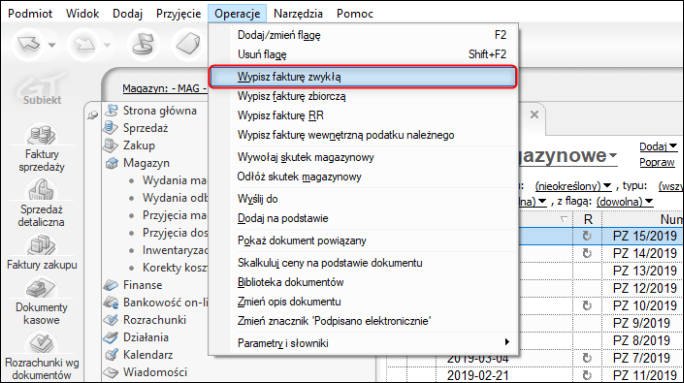
Task: Open Dokumenty kasowe shortcut icon
Action: click(x=41, y=288)
